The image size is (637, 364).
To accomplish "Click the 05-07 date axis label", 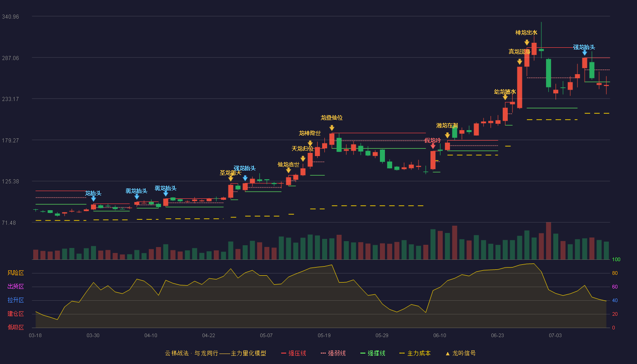I will click(267, 335).
